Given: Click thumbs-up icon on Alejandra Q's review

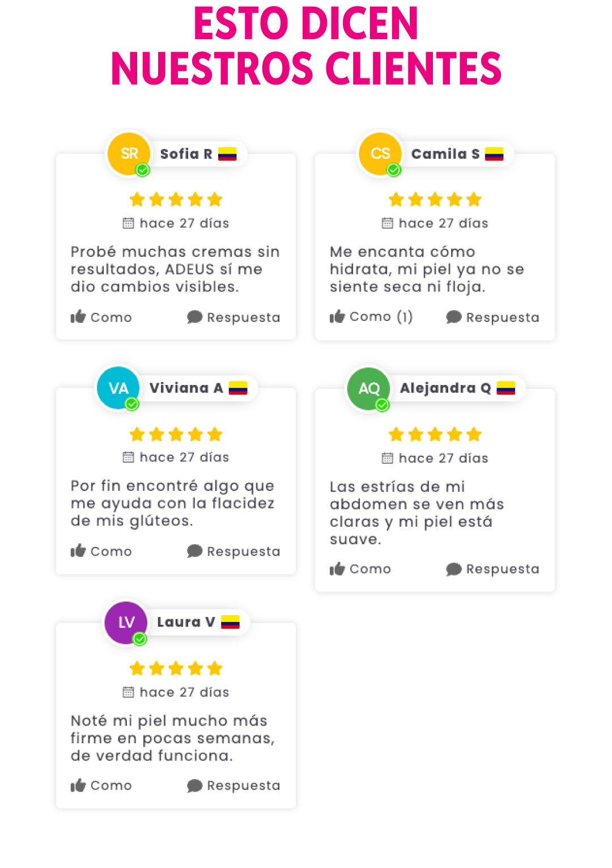Looking at the screenshot, I should point(337,568).
